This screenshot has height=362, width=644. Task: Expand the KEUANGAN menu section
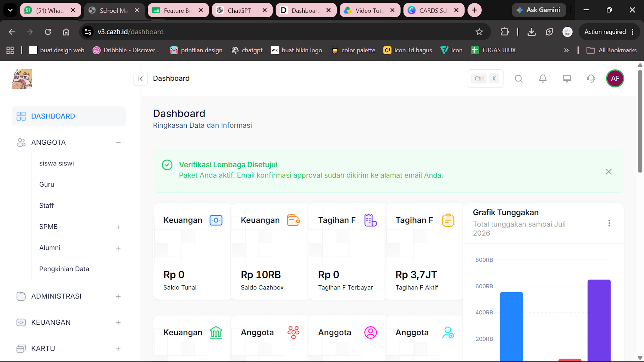118,322
